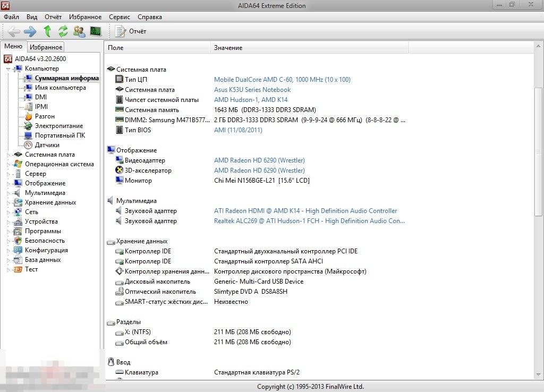Expand the Устройства tree node
This screenshot has height=392, width=544.
[x=8, y=221]
